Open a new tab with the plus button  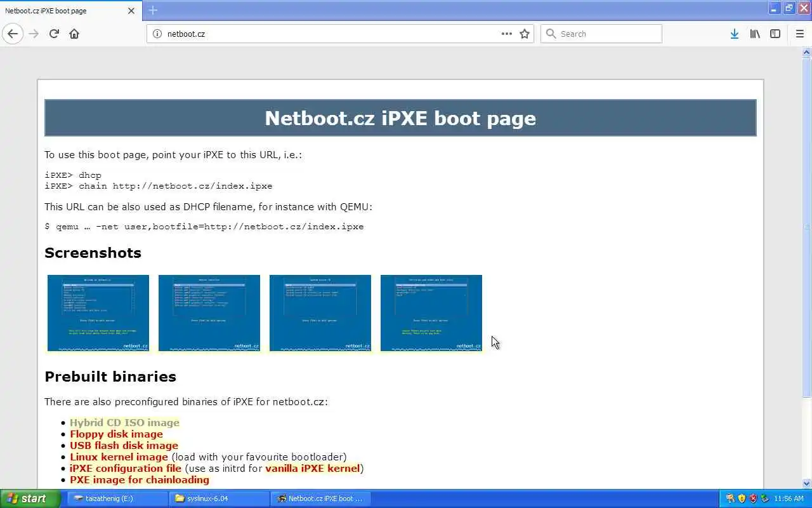pyautogui.click(x=153, y=10)
